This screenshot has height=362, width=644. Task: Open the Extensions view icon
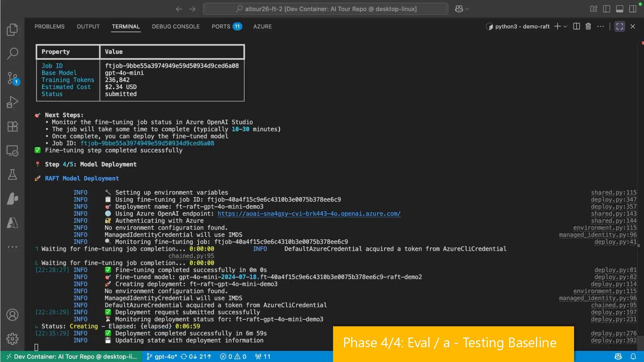[12, 126]
